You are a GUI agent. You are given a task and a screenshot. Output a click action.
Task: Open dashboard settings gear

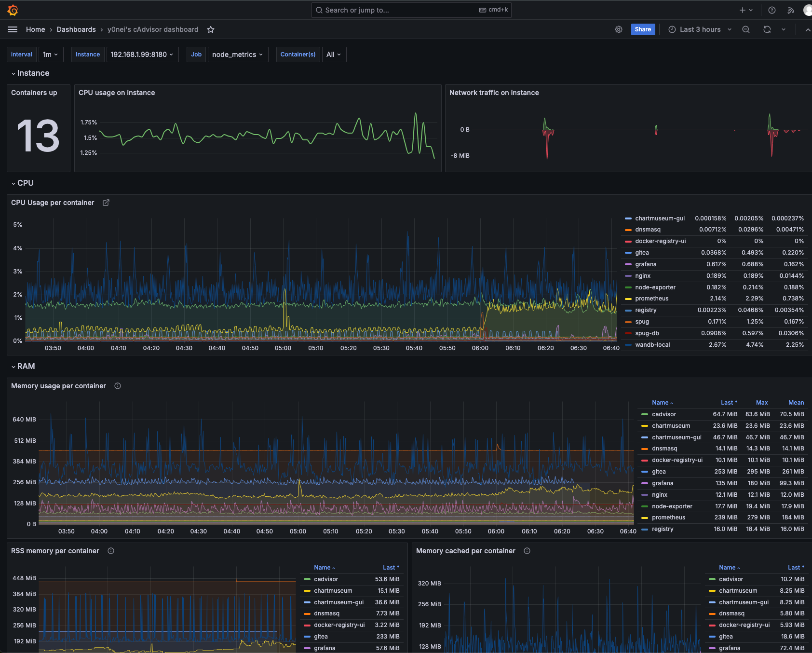619,29
